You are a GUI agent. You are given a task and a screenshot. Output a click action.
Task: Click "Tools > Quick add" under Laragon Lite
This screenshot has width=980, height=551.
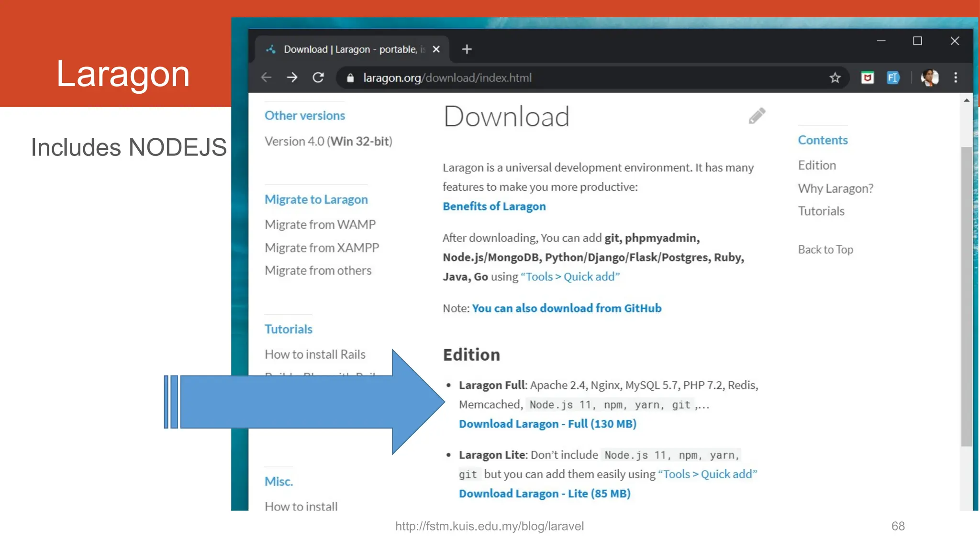(707, 474)
